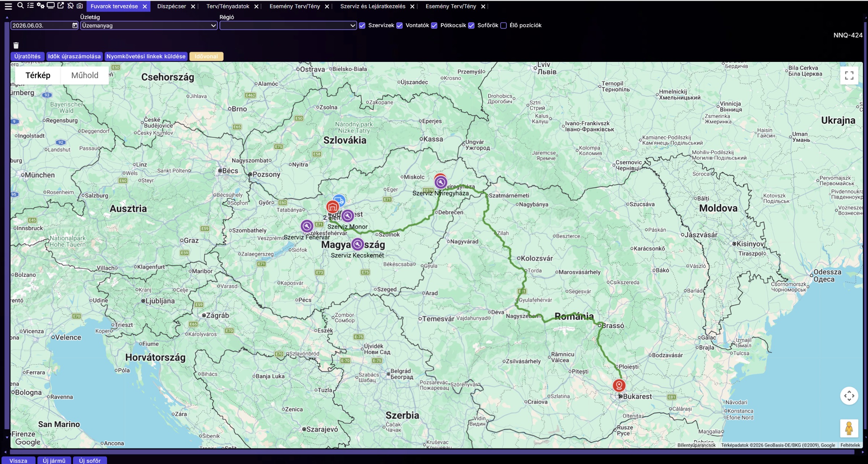Open the hamburger main menu

pos(8,6)
